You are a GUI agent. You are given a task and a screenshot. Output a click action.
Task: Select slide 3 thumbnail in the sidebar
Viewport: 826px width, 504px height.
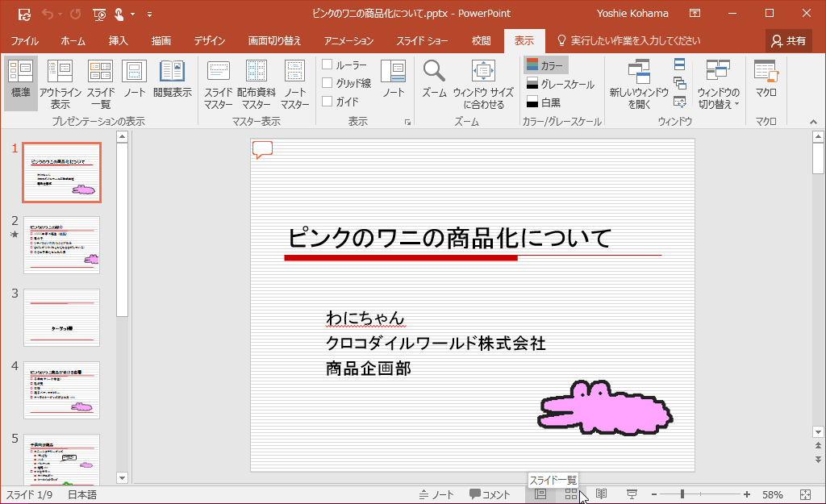61,318
